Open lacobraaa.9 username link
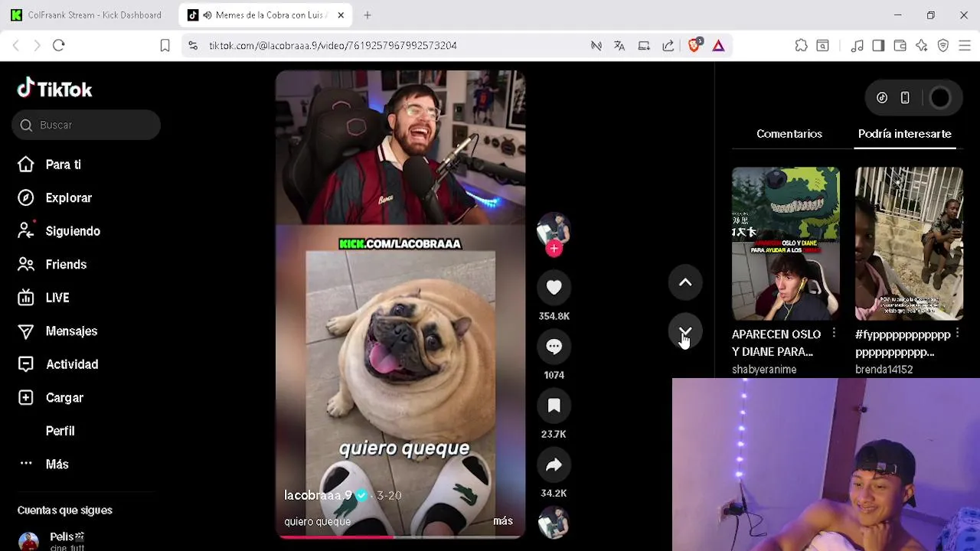 [318, 495]
